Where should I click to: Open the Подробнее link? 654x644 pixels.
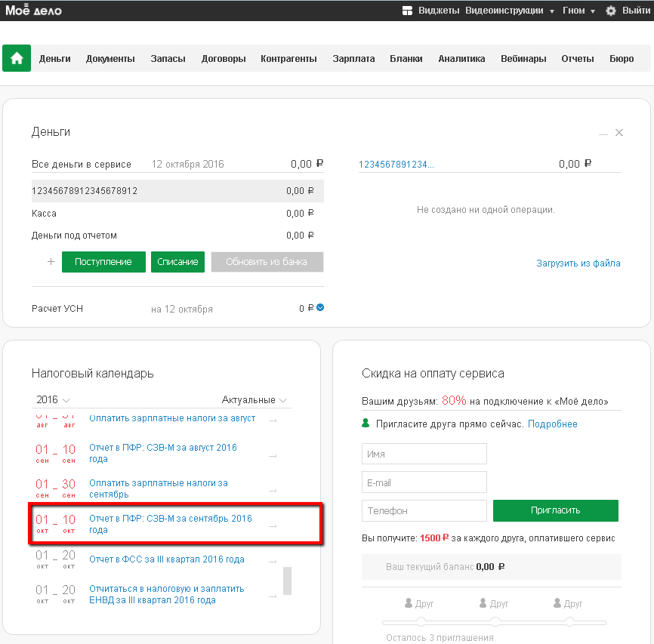pos(553,424)
